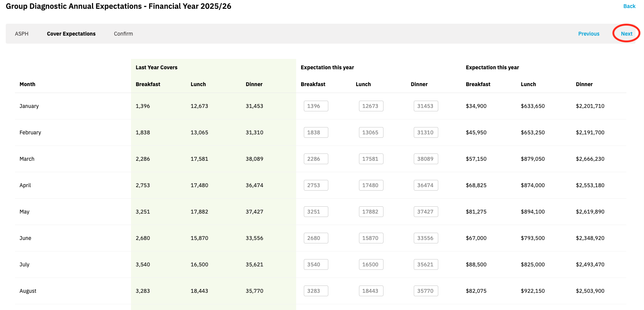
Task: Click the Previous link
Action: 588,34
